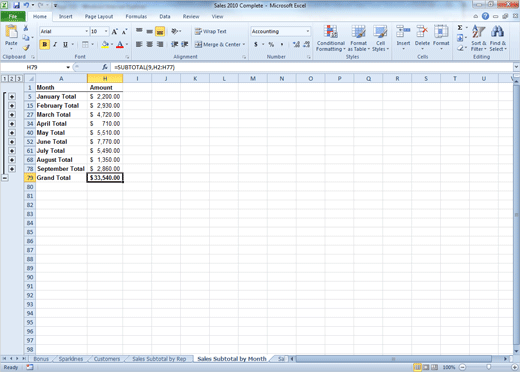Apply percent style to cell
The height and width of the screenshot is (372, 520).
271,44
